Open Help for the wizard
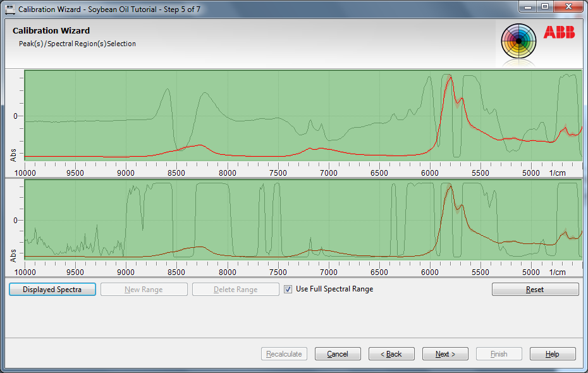Screen dimensions: 588x373 point(553,354)
